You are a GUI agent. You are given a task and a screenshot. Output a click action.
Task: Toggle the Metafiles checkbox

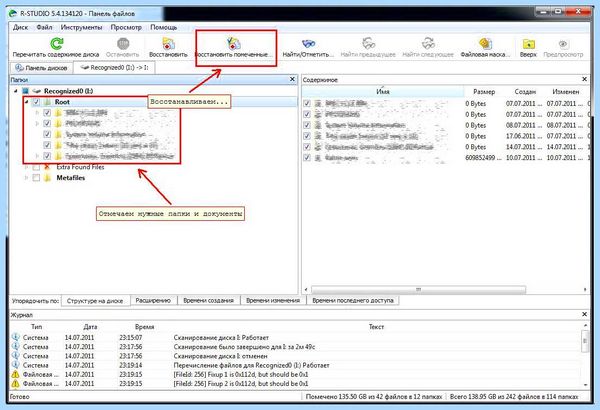click(x=36, y=178)
